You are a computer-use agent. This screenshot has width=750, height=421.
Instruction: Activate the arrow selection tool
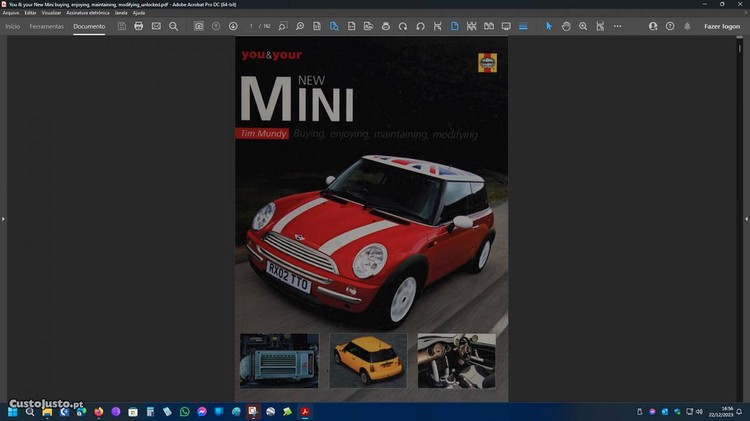coord(548,26)
